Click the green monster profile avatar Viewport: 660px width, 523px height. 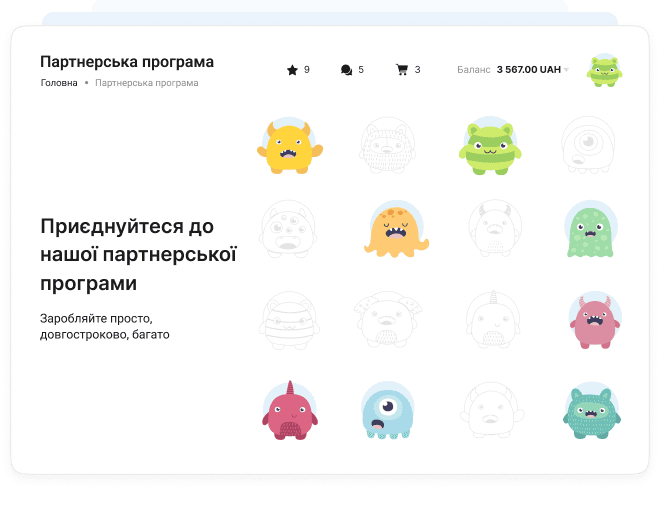[x=604, y=70]
